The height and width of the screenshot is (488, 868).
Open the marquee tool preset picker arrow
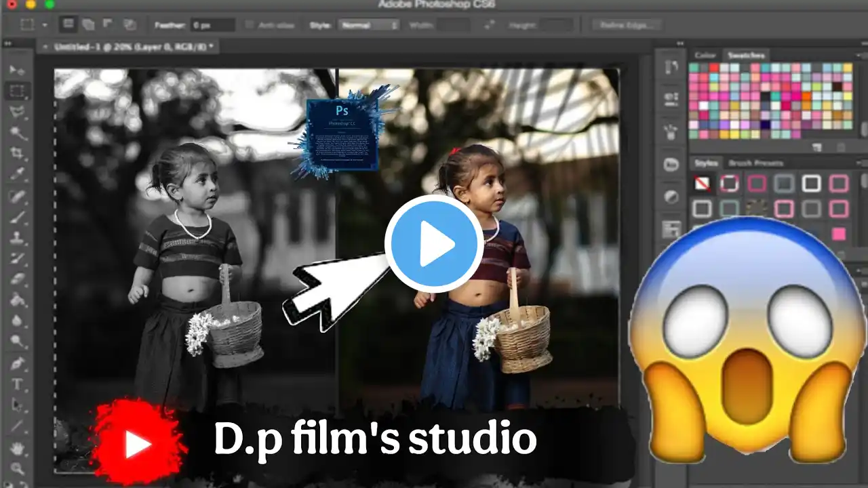[x=45, y=25]
